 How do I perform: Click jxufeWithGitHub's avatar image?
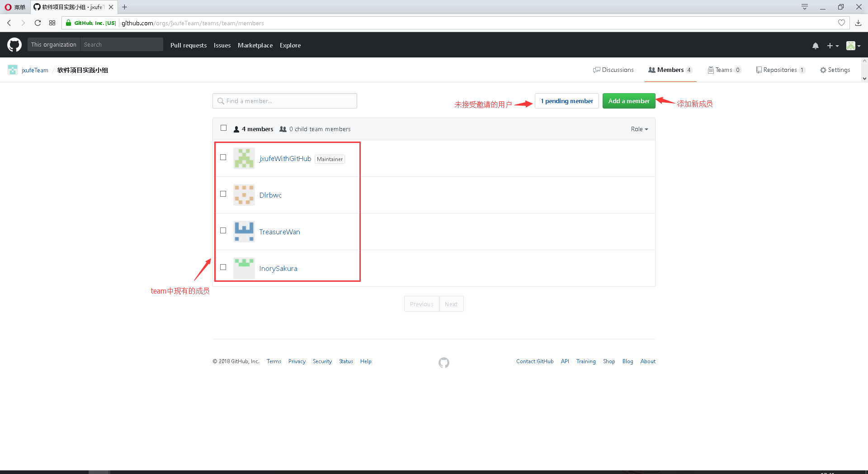coord(244,158)
